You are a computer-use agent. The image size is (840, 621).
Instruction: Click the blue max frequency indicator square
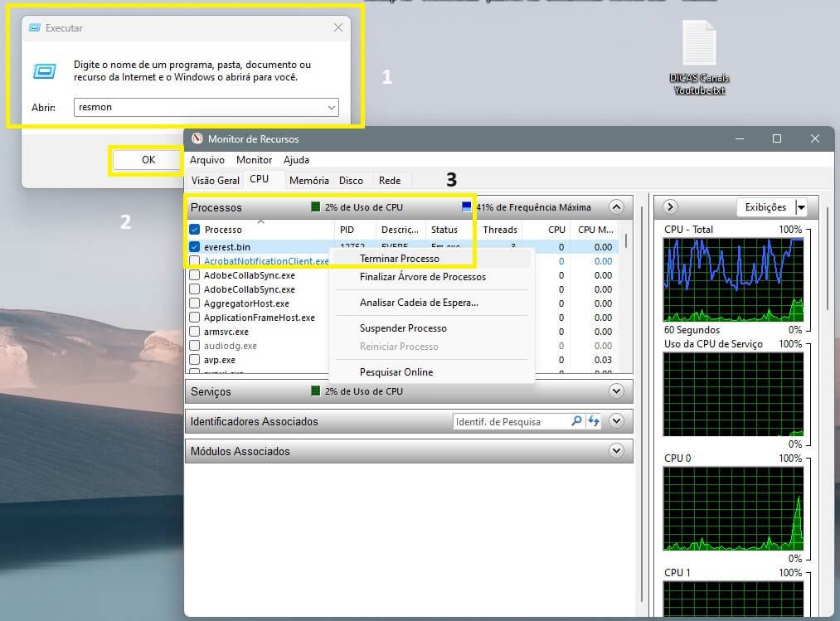tap(466, 206)
